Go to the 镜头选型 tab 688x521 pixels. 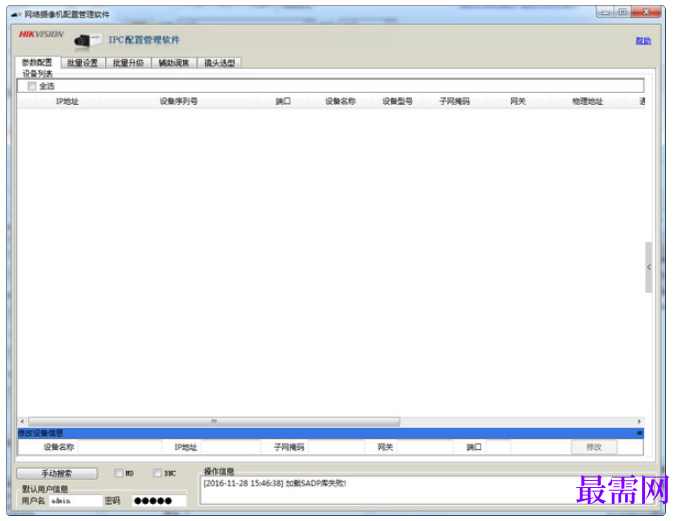point(219,63)
